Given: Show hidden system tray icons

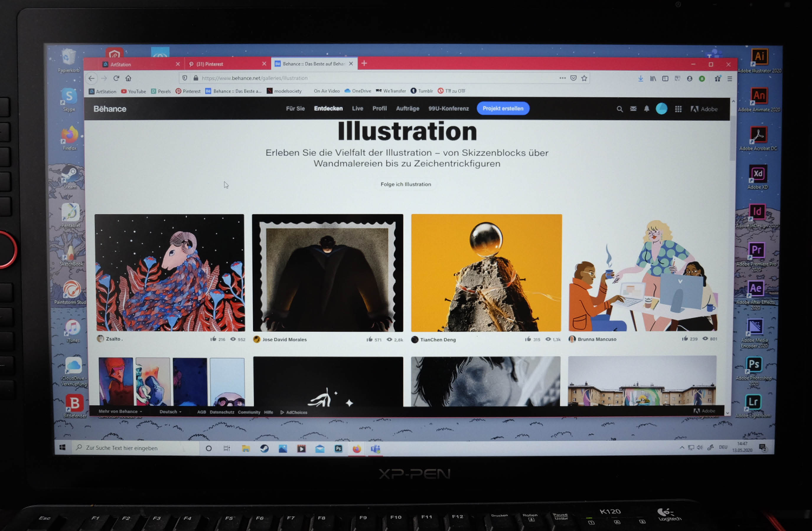Looking at the screenshot, I should click(x=682, y=448).
